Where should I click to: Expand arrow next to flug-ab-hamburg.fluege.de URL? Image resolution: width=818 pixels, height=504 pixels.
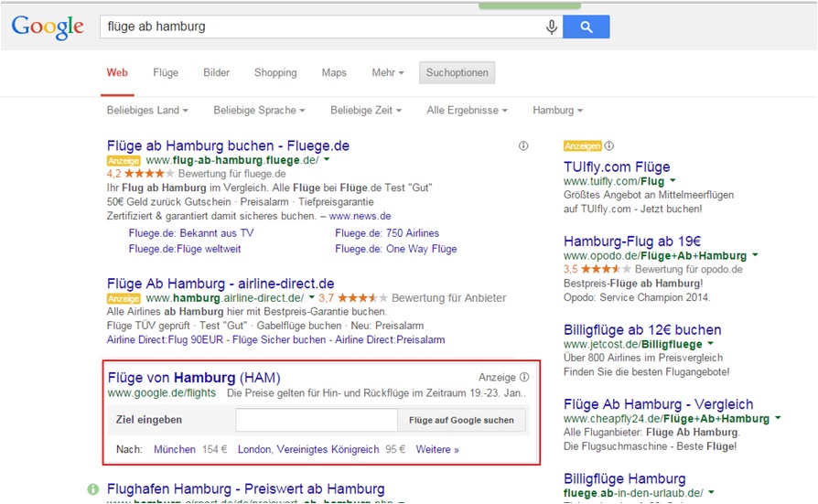(x=327, y=160)
